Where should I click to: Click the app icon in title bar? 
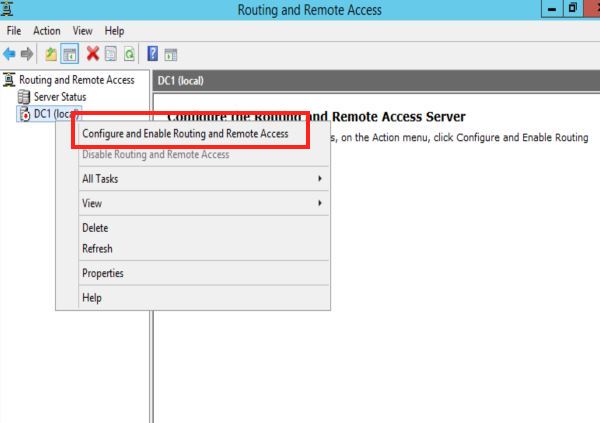pos(7,8)
